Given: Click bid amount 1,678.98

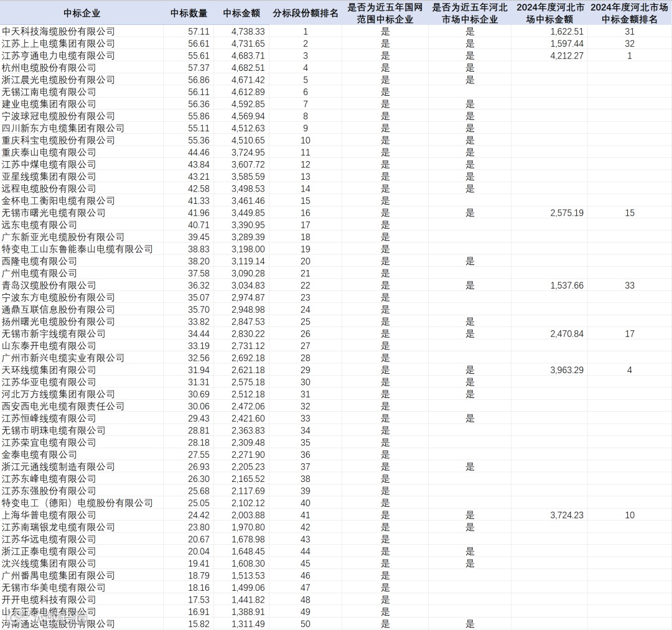Looking at the screenshot, I should pos(248,540).
